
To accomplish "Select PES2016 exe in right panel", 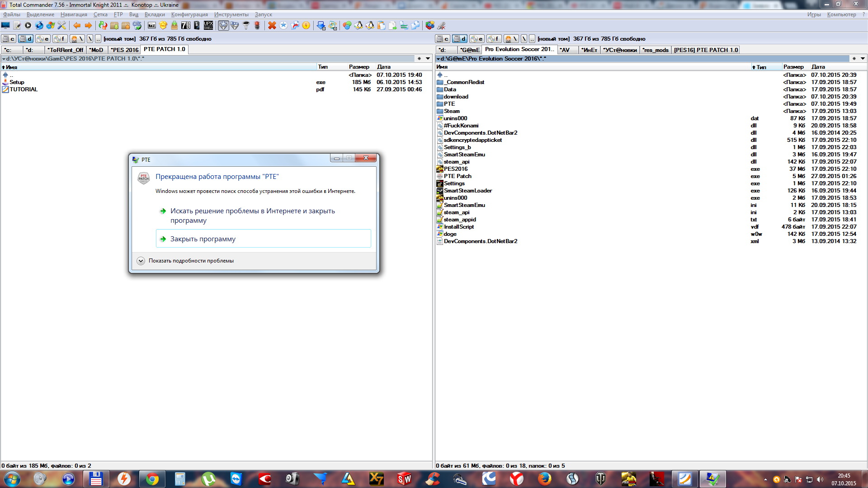I will click(651, 169).
